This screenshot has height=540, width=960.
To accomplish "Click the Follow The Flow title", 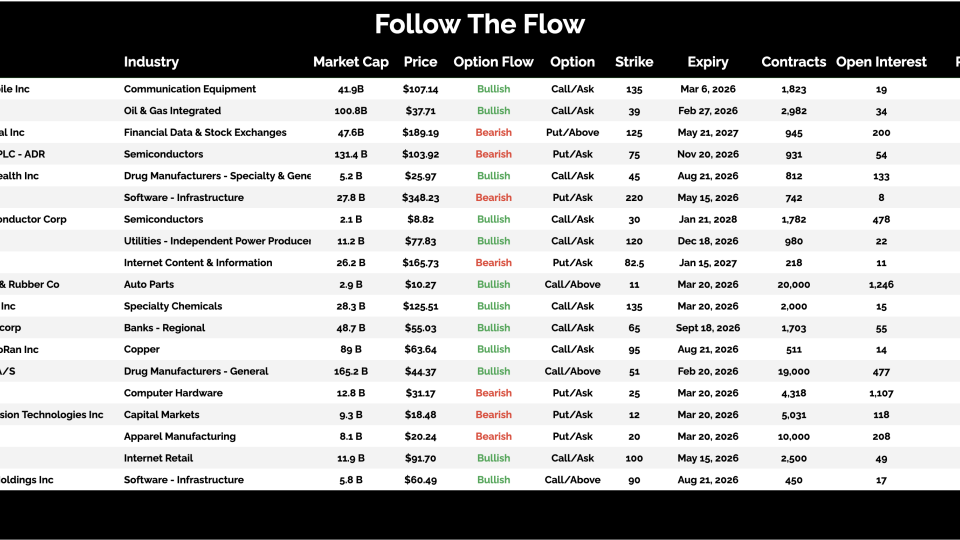I will click(x=480, y=24).
